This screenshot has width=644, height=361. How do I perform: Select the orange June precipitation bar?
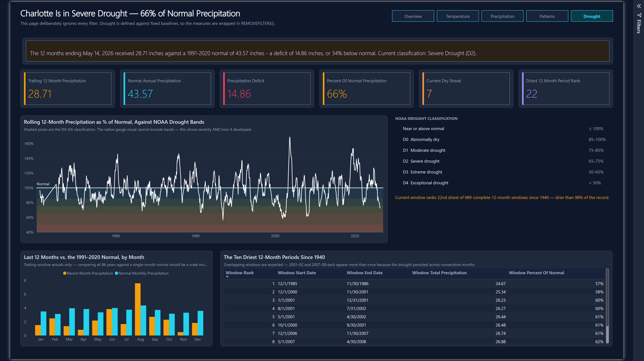click(x=109, y=322)
